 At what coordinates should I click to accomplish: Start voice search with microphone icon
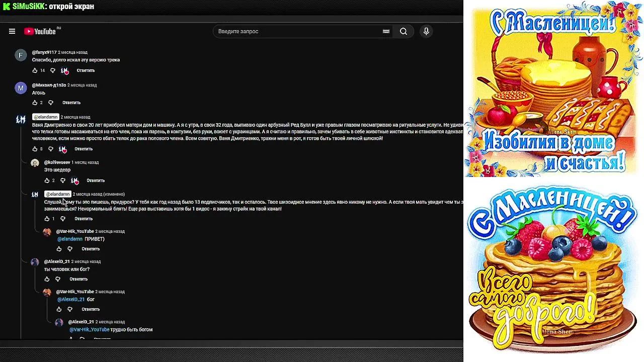(426, 31)
